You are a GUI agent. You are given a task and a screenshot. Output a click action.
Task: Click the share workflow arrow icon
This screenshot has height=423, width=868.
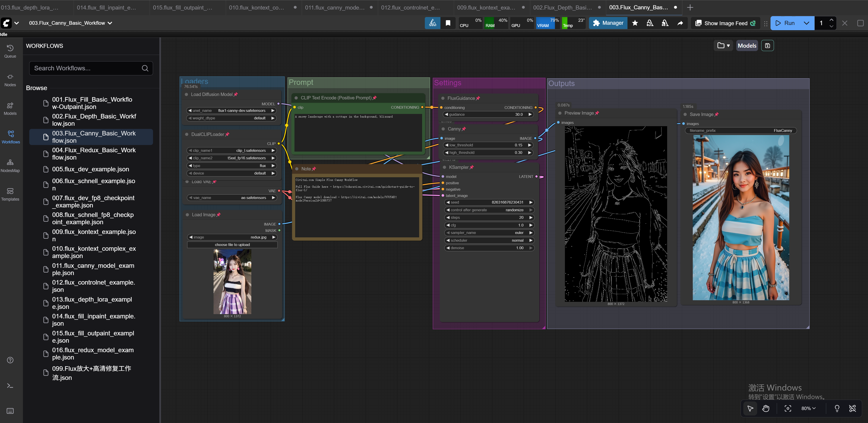[680, 23]
